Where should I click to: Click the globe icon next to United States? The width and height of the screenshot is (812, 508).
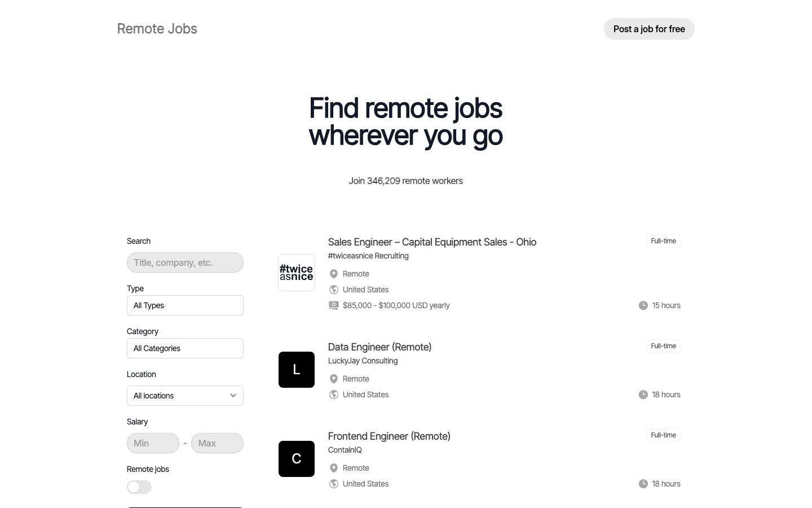pyautogui.click(x=333, y=290)
